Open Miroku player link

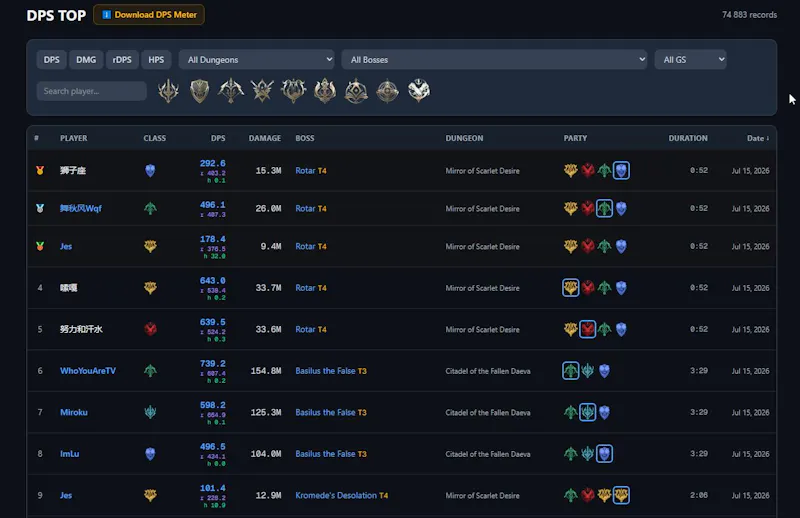pos(74,412)
